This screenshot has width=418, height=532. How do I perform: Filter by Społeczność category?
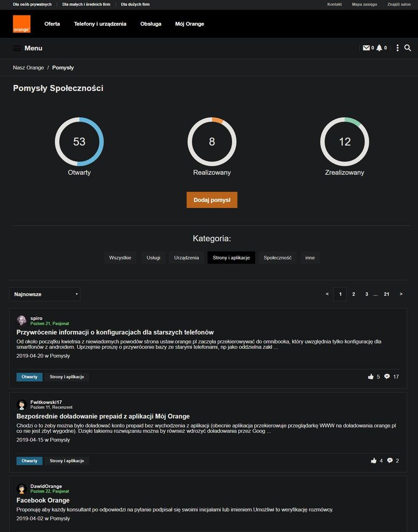point(277,258)
